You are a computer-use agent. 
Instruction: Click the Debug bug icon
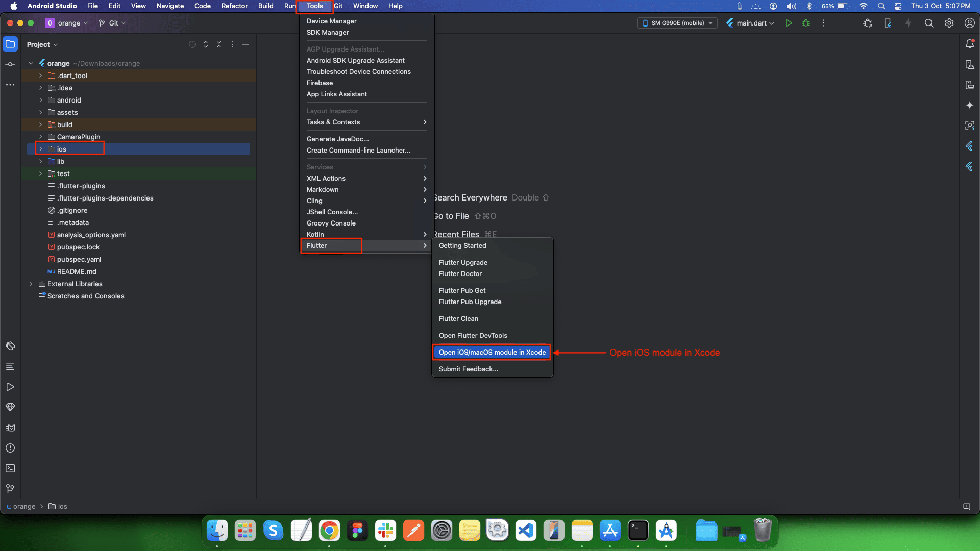click(806, 23)
